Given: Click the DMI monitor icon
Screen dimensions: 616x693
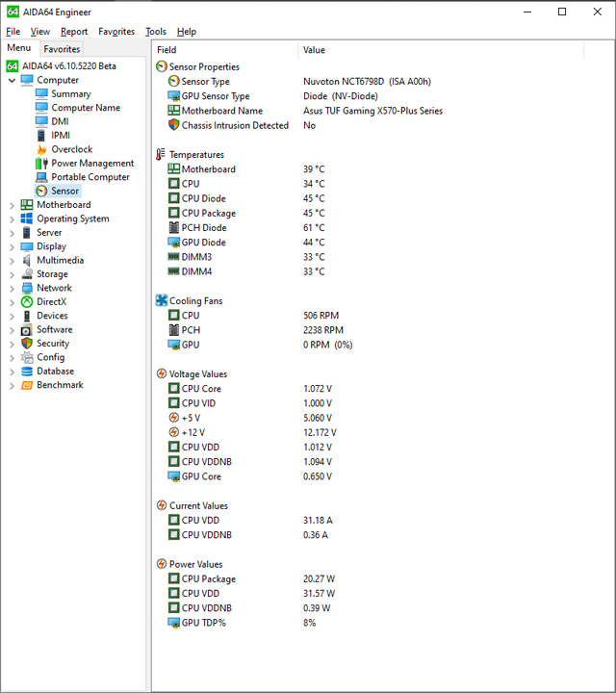Looking at the screenshot, I should click(x=41, y=121).
